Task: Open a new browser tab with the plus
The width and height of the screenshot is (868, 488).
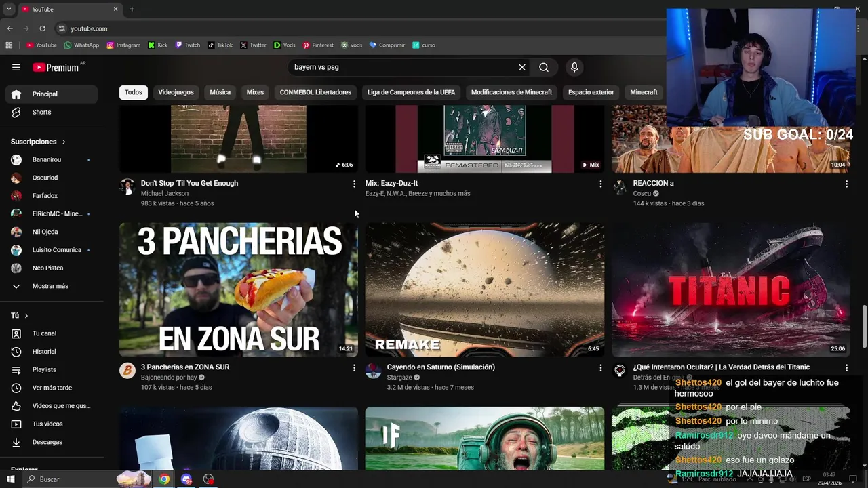Action: click(132, 9)
